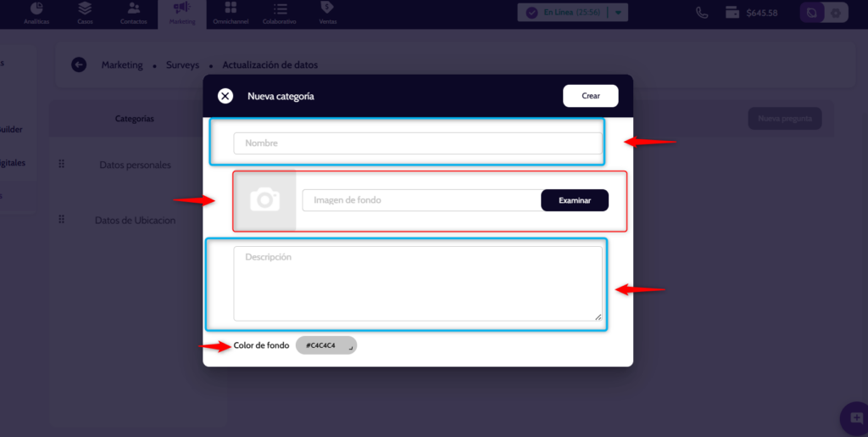Click the wallet balance icon
The height and width of the screenshot is (437, 868).
coord(732,13)
